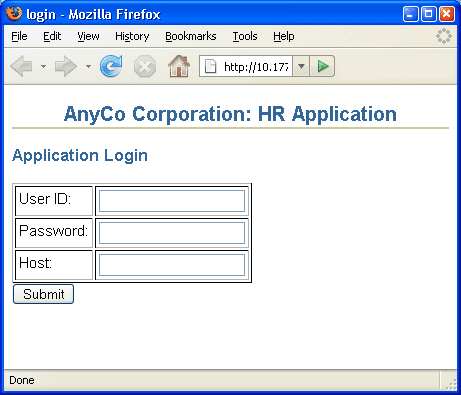461x395 pixels.
Task: Open the Help menu
Action: click(x=284, y=36)
